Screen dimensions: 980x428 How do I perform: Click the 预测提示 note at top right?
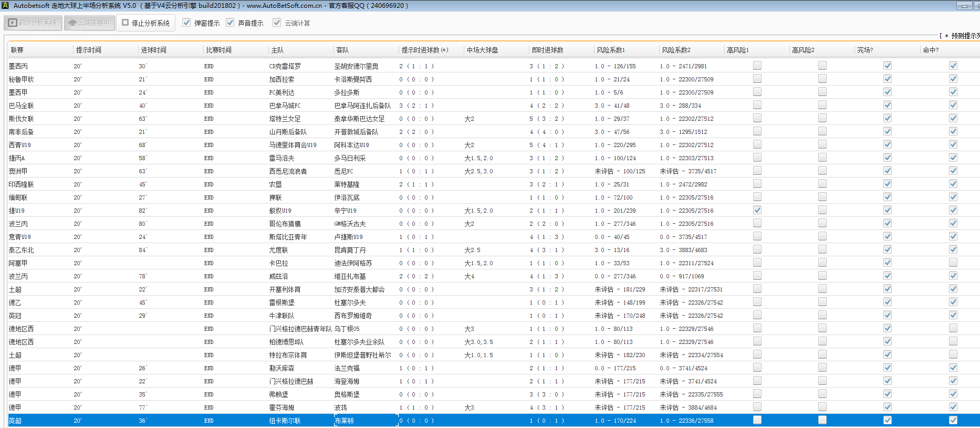pyautogui.click(x=962, y=36)
